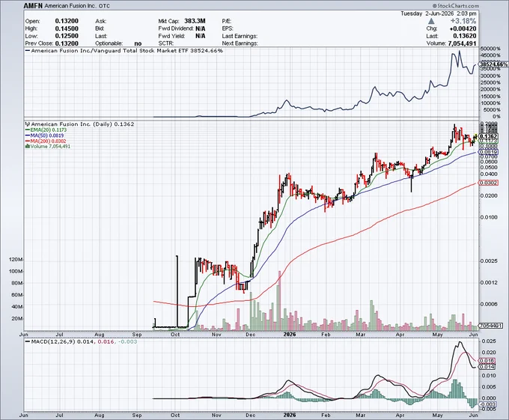Click the EPS label
The image size is (509, 420).
coord(228,28)
